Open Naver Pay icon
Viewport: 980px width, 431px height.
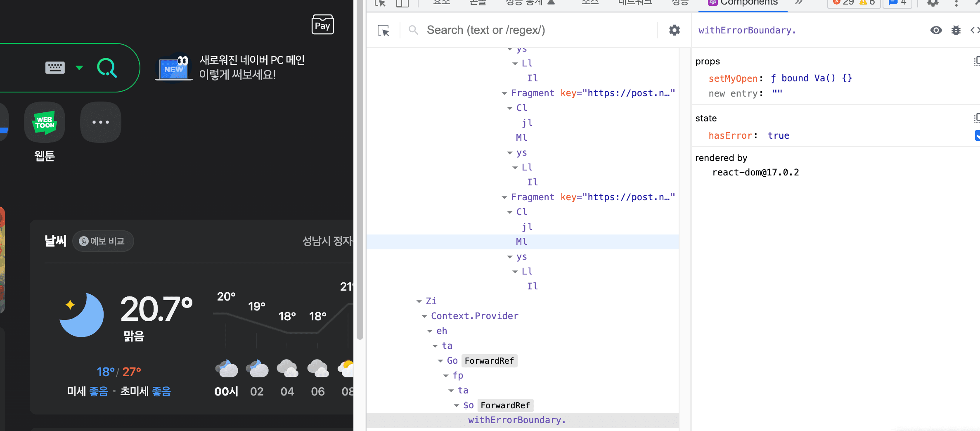[322, 25]
